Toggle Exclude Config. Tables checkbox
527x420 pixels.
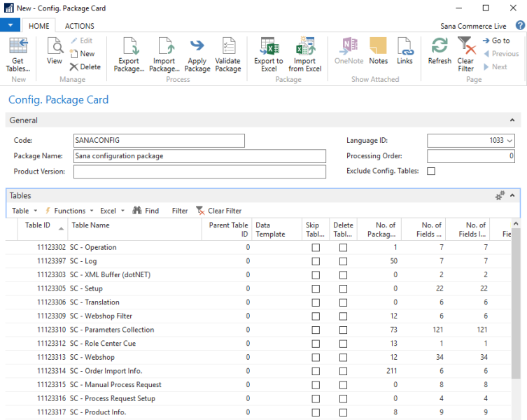tap(431, 171)
